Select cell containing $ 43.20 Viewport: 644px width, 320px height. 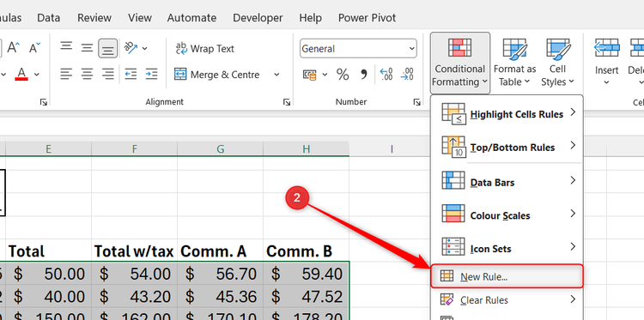[x=134, y=296]
